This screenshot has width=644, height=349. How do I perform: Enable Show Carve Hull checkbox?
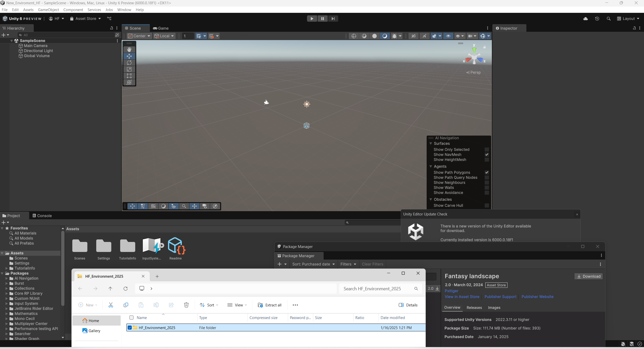487,205
